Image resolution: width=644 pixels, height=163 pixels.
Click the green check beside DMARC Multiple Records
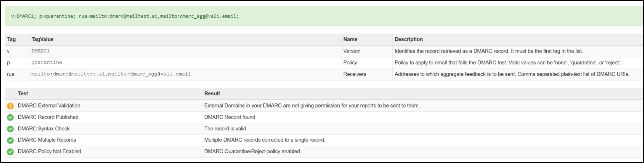click(10, 140)
